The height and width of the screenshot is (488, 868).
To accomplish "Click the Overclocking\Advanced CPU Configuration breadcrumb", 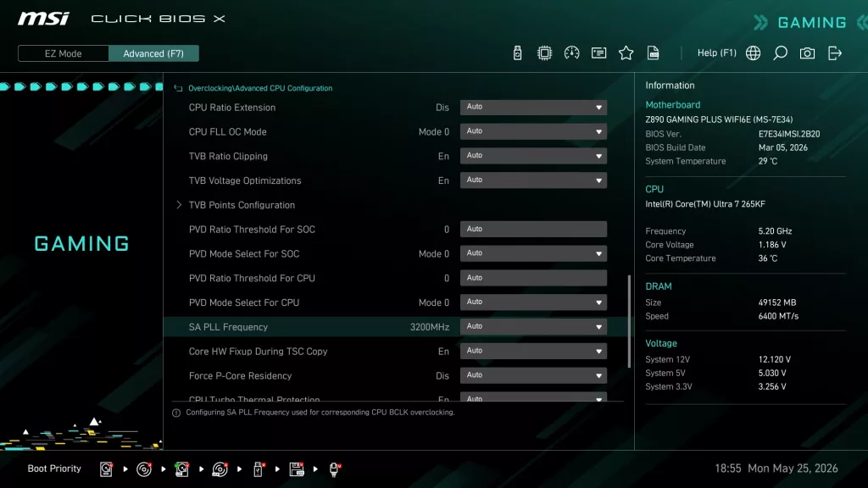I will point(260,88).
